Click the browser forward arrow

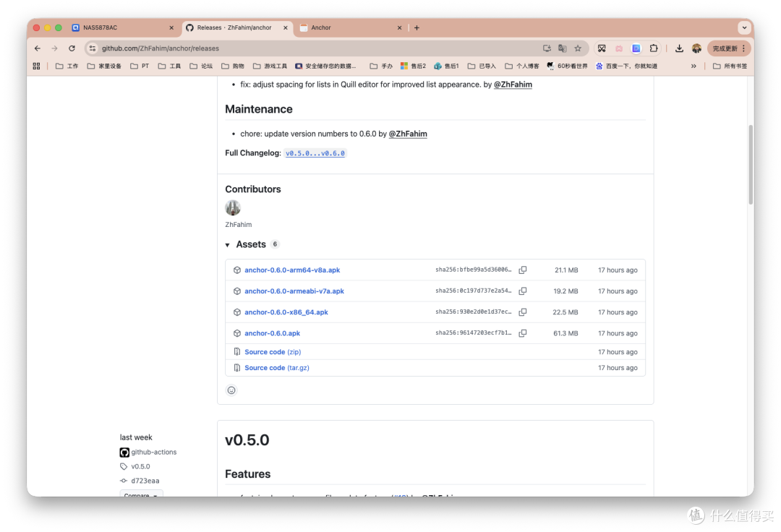click(x=54, y=48)
